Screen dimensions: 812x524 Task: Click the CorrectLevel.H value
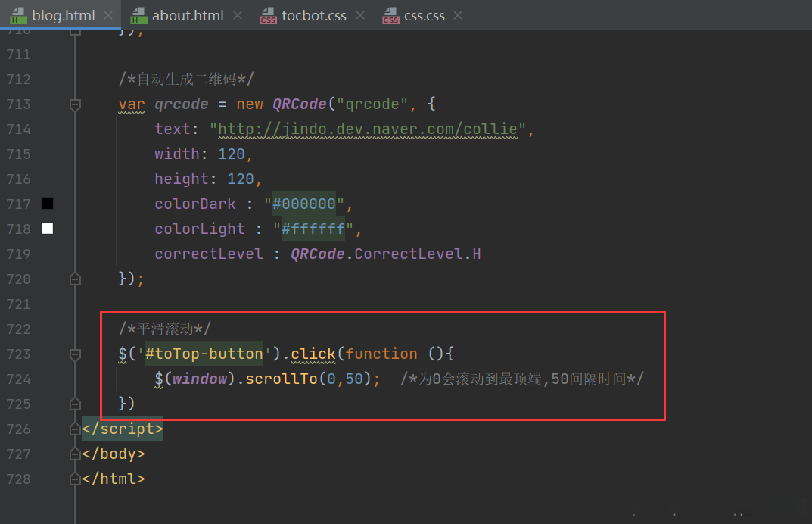(x=418, y=254)
